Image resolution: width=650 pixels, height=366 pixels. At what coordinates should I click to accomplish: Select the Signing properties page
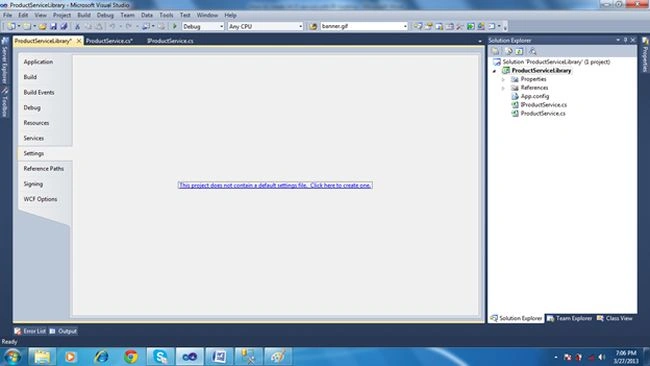[x=45, y=184]
